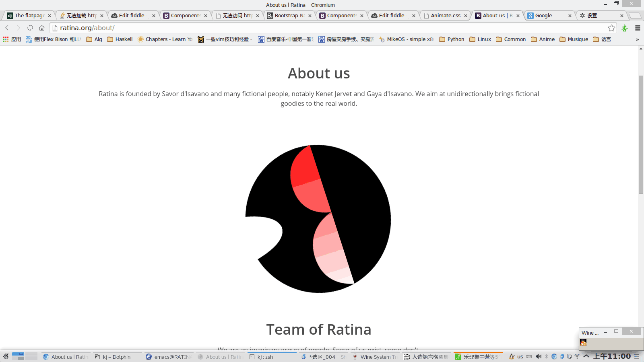The image size is (644, 362).
Task: Go forward to the next page
Action: point(18,28)
